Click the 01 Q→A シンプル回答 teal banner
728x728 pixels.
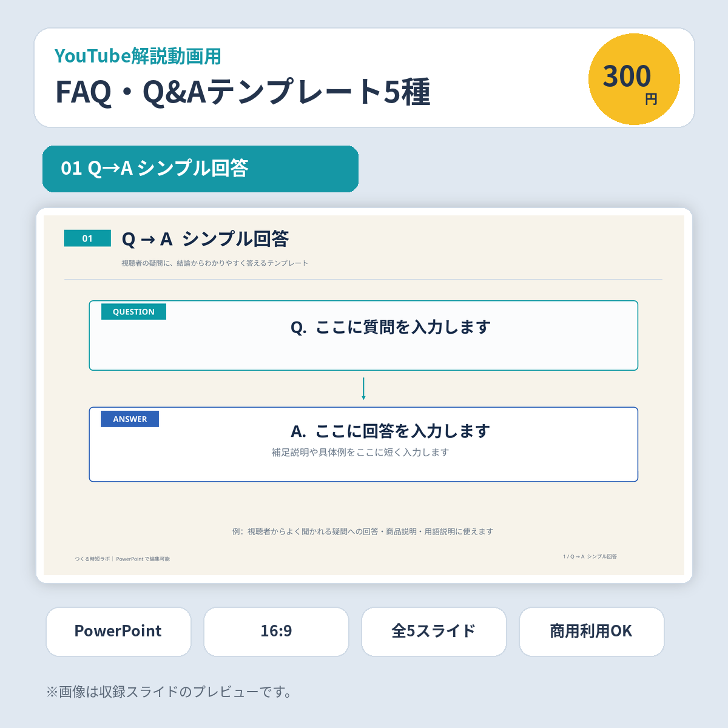tap(200, 169)
